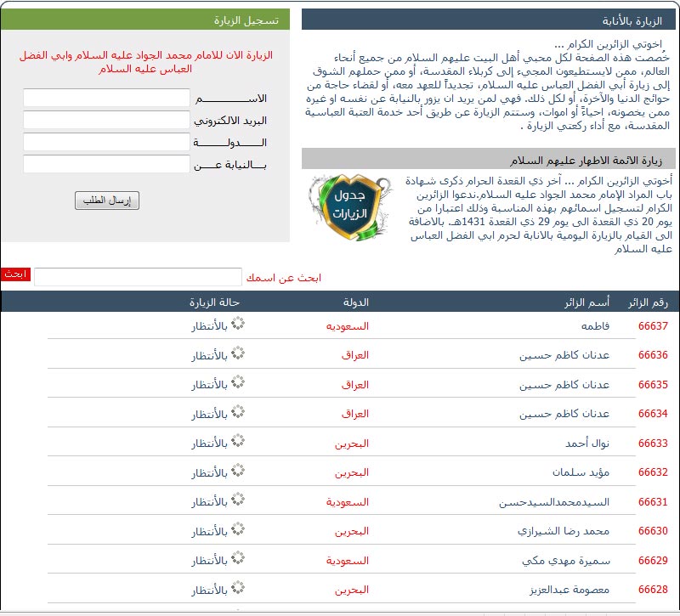Click the waiting spinner icon for visitor 66637
This screenshot has width=680, height=616.
tap(238, 325)
